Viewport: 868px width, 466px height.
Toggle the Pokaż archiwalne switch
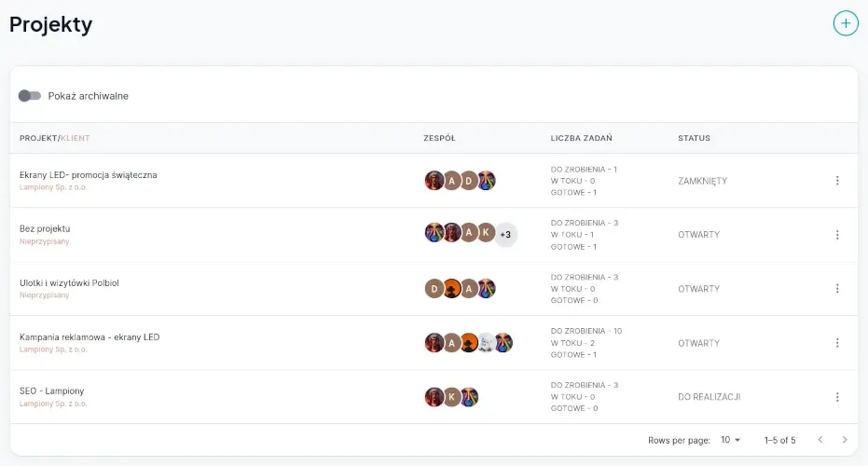coord(30,96)
